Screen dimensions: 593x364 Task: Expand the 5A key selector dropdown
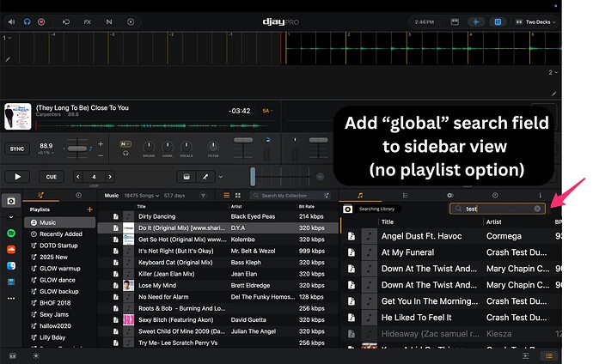point(269,111)
